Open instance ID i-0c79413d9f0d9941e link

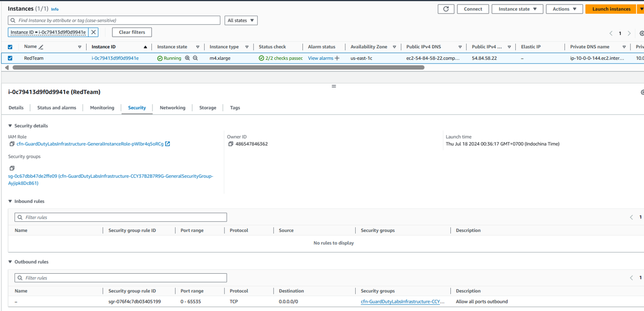[x=115, y=58]
